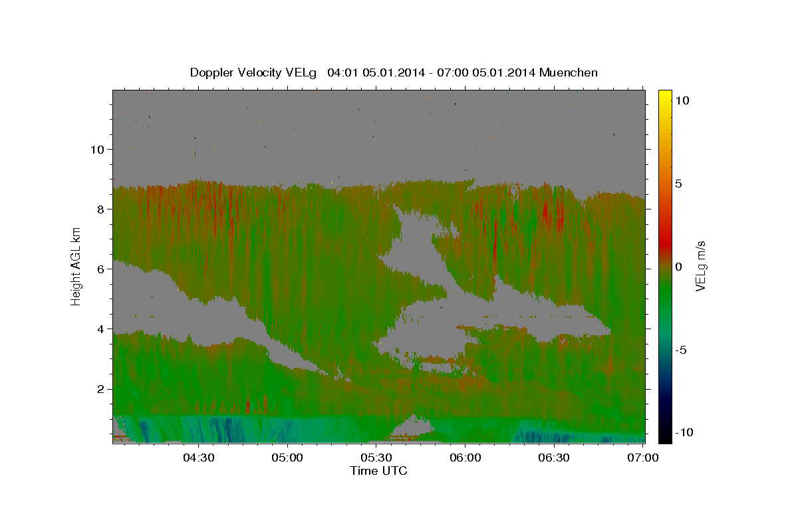Click the height tick label 10
The width and height of the screenshot is (798, 532).
[97, 149]
